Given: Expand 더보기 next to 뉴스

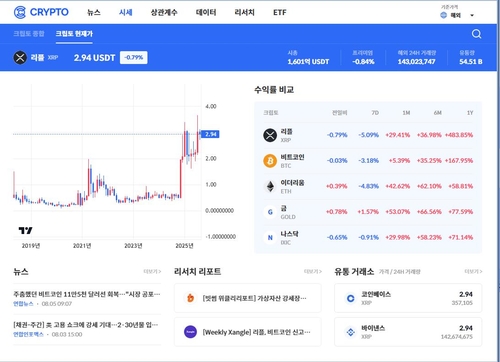Looking at the screenshot, I should [152, 272].
